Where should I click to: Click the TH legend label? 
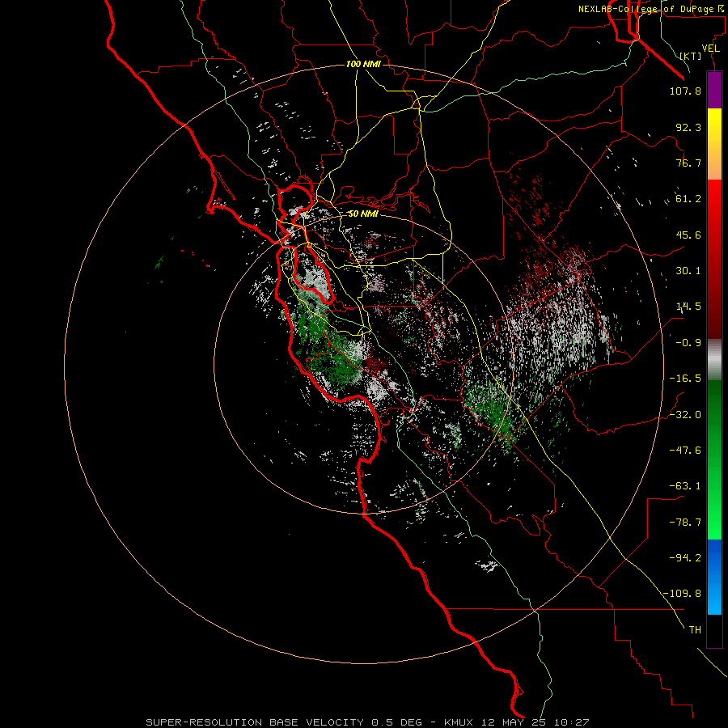(695, 630)
